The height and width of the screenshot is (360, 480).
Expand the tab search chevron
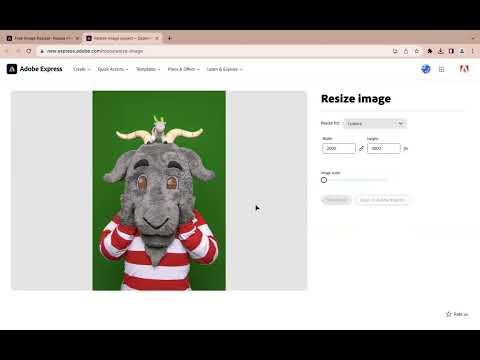473,38
